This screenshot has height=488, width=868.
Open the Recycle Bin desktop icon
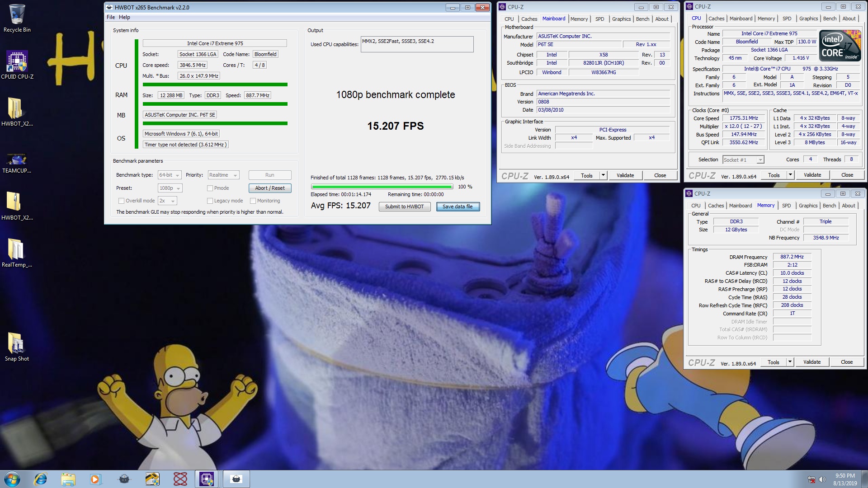[x=17, y=18]
